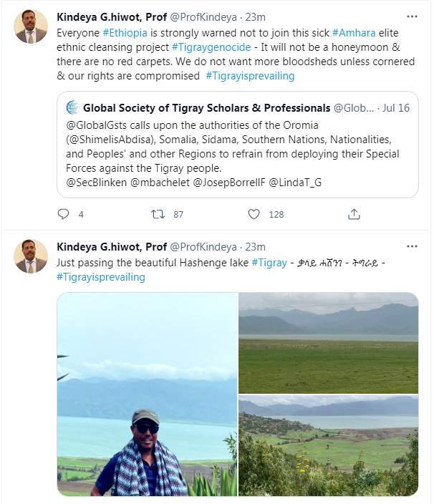Click the profile avatar on the second tweet
Viewport: 434px width, 504px height.
coord(31,256)
